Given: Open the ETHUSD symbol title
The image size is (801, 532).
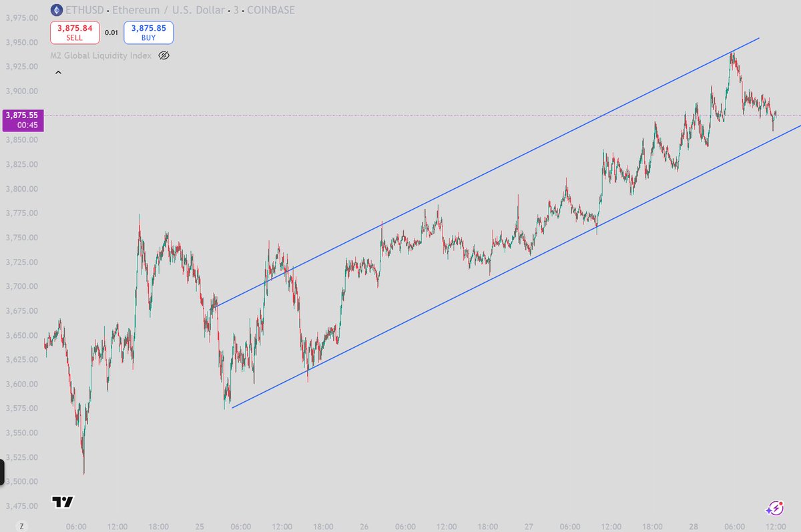Looking at the screenshot, I should pyautogui.click(x=179, y=10).
